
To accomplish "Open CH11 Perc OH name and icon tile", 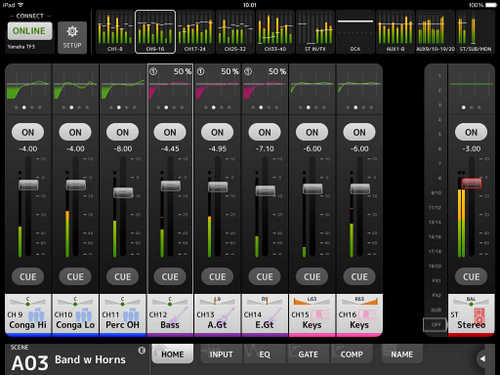I will 123,314.
